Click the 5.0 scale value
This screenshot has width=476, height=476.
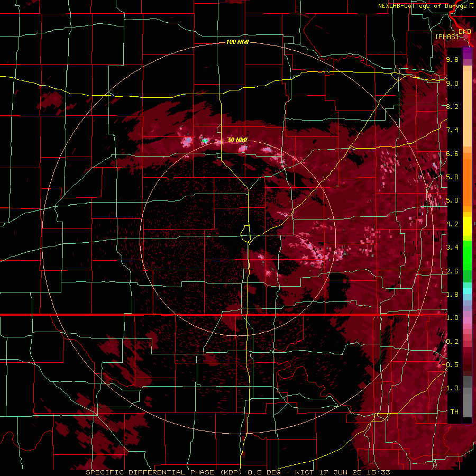coord(452,200)
